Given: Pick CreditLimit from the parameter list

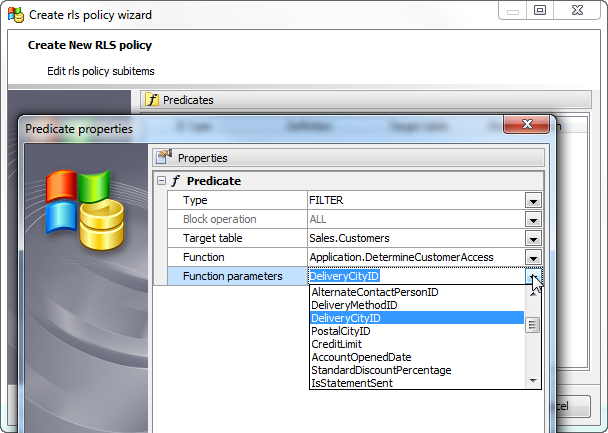Looking at the screenshot, I should coord(335,344).
